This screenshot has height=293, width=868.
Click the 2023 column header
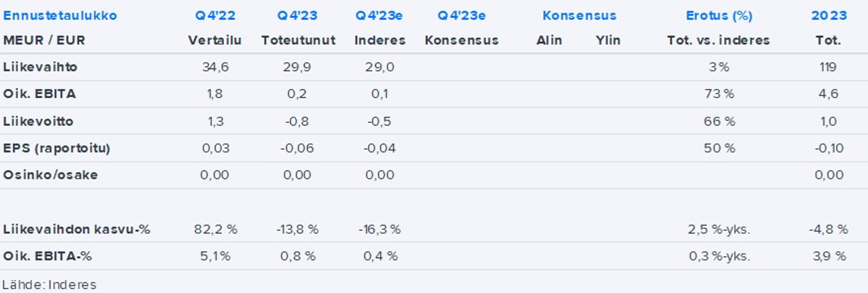click(x=829, y=16)
